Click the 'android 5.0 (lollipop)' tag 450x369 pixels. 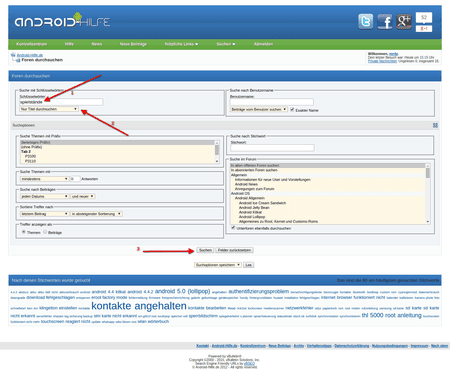click(x=182, y=291)
